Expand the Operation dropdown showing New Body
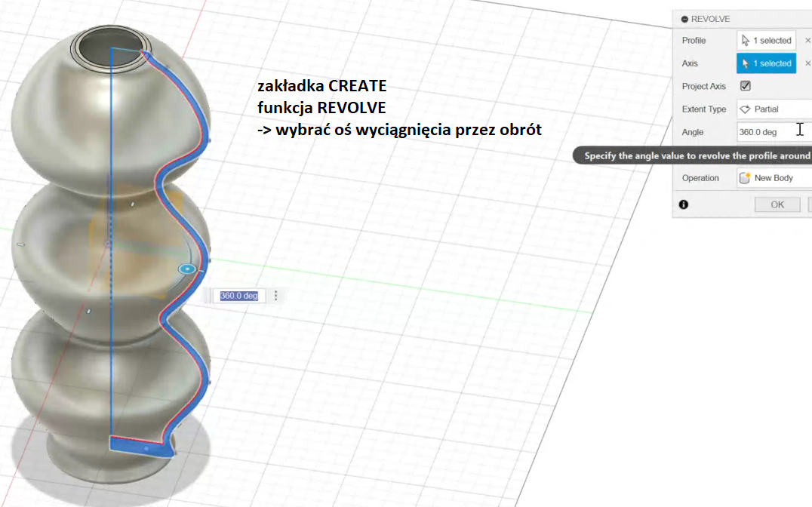 [x=774, y=178]
